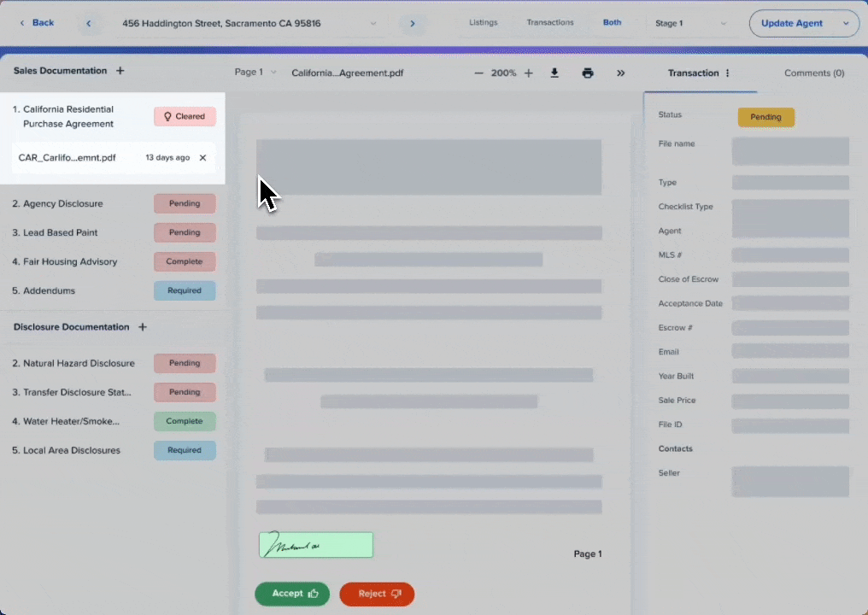
Task: Remove the CAR_Carlifo...emnt.pdf file
Action: point(202,157)
